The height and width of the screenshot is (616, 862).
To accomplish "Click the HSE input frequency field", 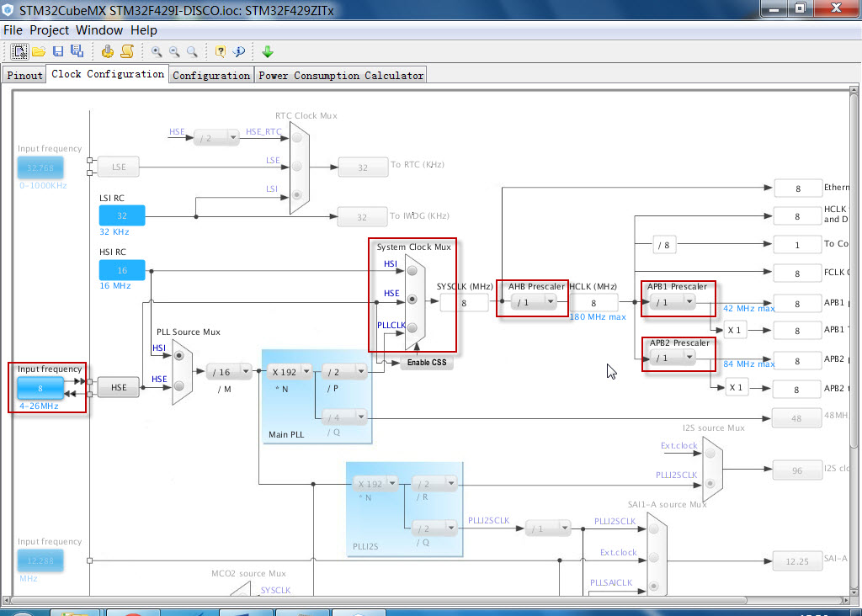I will coord(40,389).
